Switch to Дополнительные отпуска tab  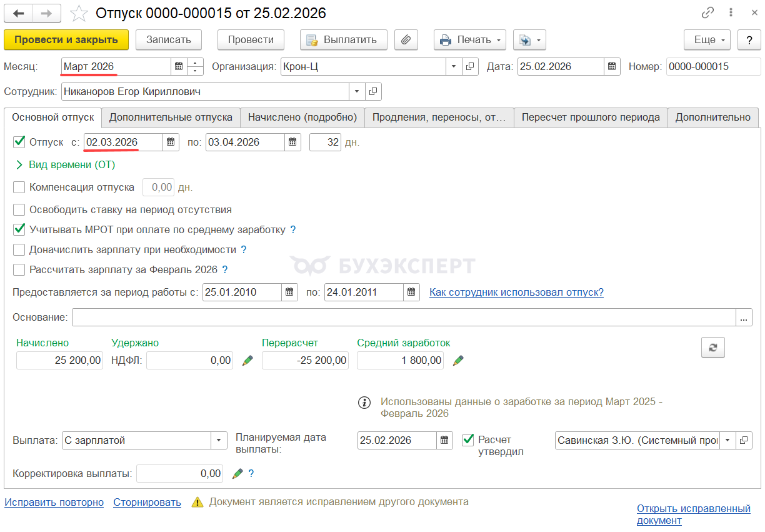171,117
